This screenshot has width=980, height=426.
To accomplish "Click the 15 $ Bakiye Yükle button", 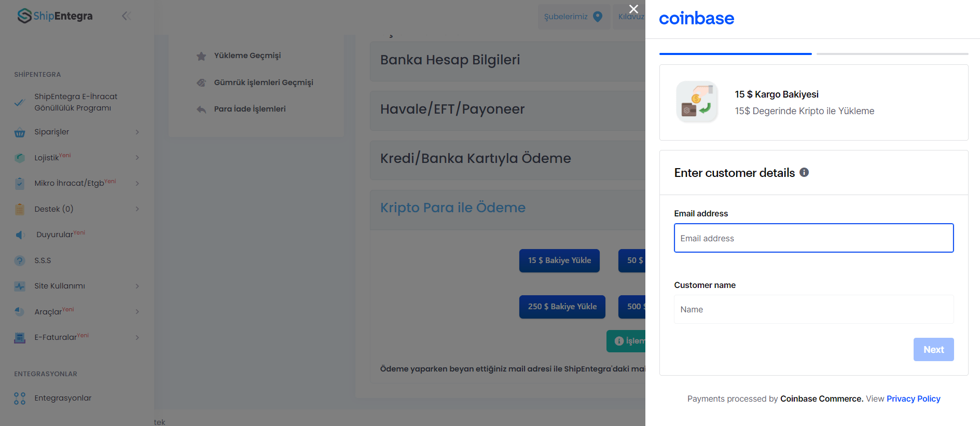I will click(559, 260).
